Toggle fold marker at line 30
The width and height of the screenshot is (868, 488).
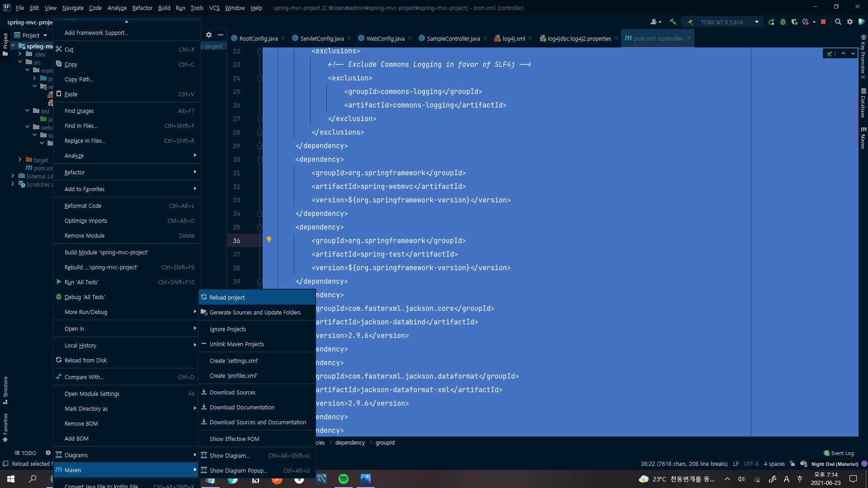[x=259, y=160]
